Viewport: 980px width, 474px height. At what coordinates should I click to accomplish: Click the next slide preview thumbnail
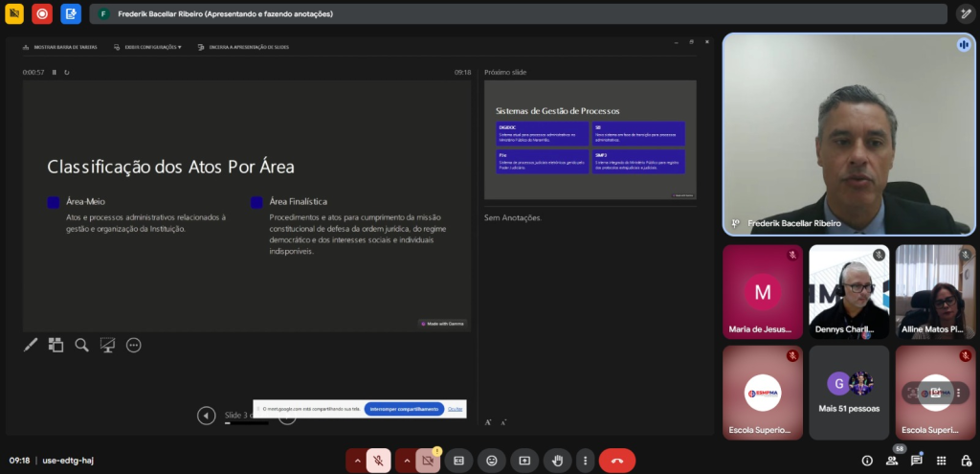pyautogui.click(x=590, y=140)
